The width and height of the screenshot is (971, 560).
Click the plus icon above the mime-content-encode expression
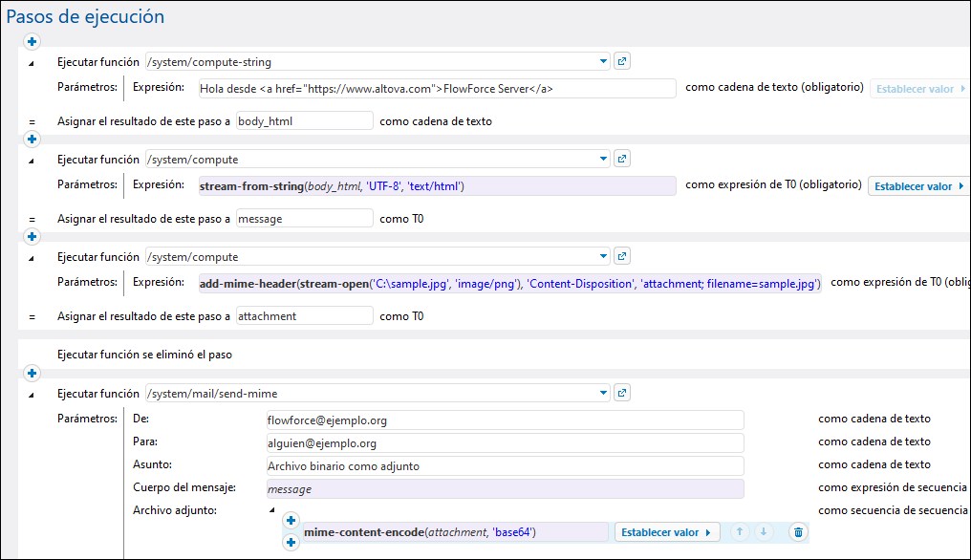(291, 521)
